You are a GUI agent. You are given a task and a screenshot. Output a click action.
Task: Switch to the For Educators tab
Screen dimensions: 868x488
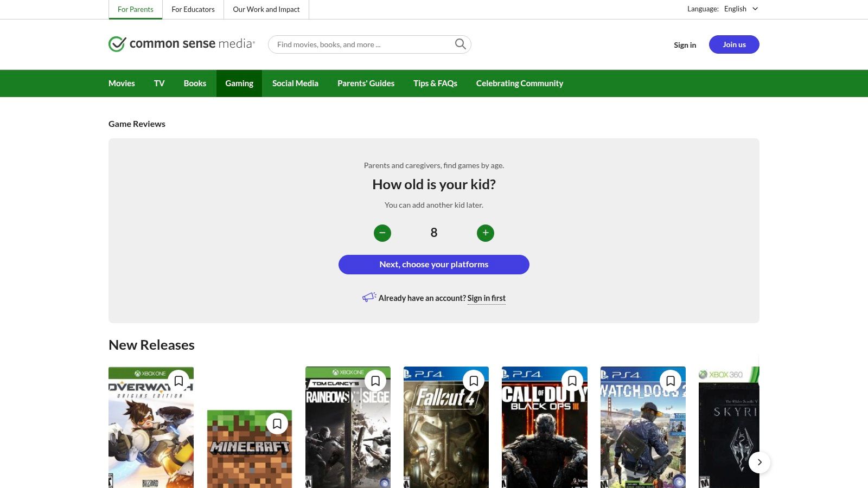[193, 9]
